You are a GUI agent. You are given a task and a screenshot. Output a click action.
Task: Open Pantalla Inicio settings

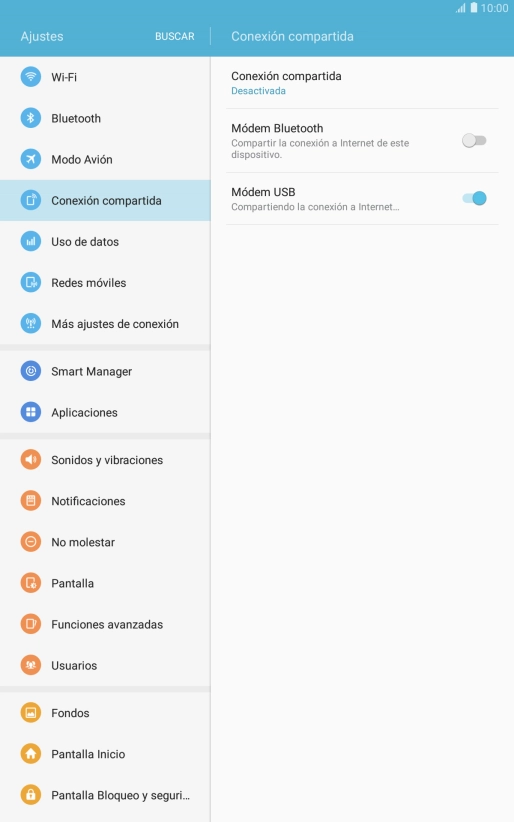(x=105, y=754)
